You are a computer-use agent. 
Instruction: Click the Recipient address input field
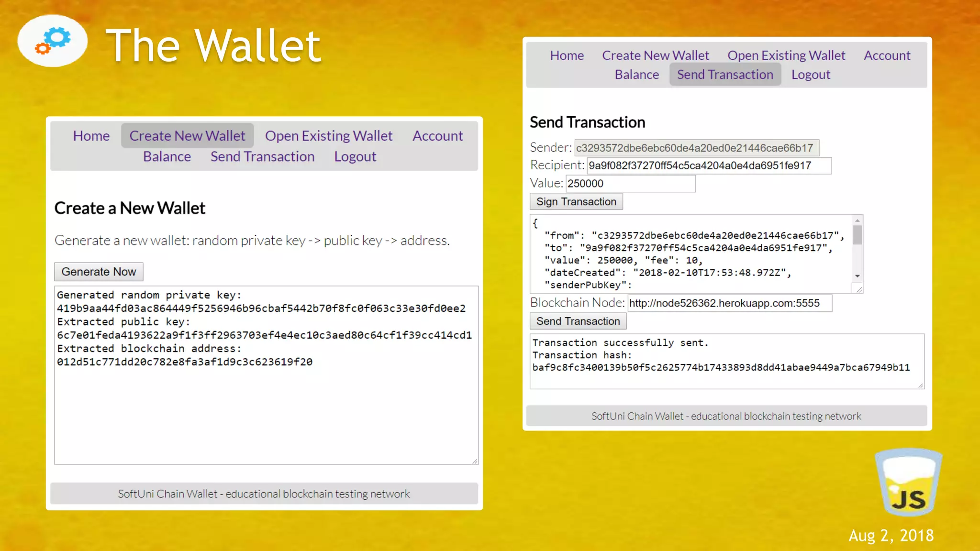(709, 165)
